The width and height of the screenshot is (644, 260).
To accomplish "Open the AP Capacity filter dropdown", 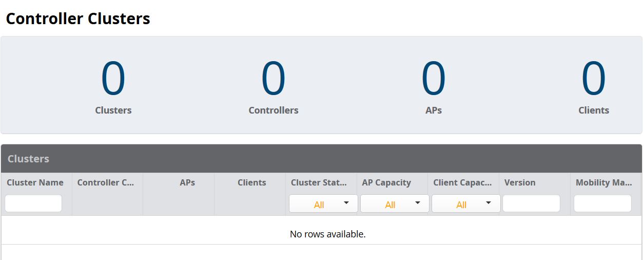I will 395,203.
